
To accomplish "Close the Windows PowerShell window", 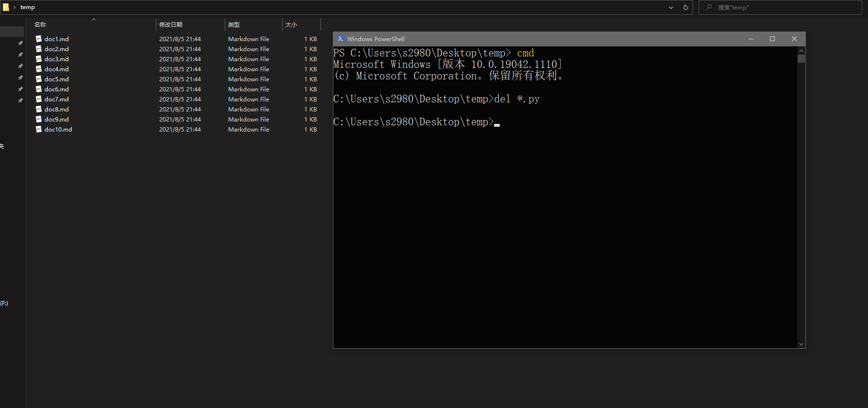I will click(x=794, y=39).
